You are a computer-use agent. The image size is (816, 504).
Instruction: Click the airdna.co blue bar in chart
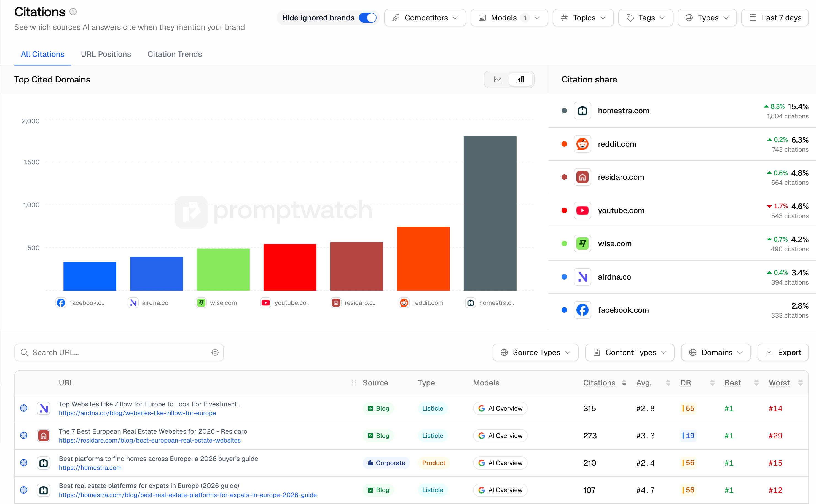click(x=157, y=274)
